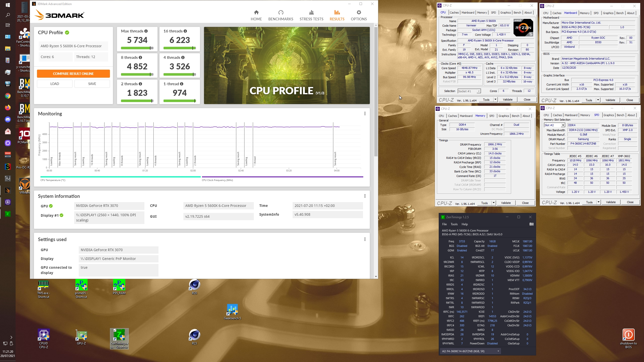Click the Max threads score bar
The image size is (644, 362).
click(137, 48)
